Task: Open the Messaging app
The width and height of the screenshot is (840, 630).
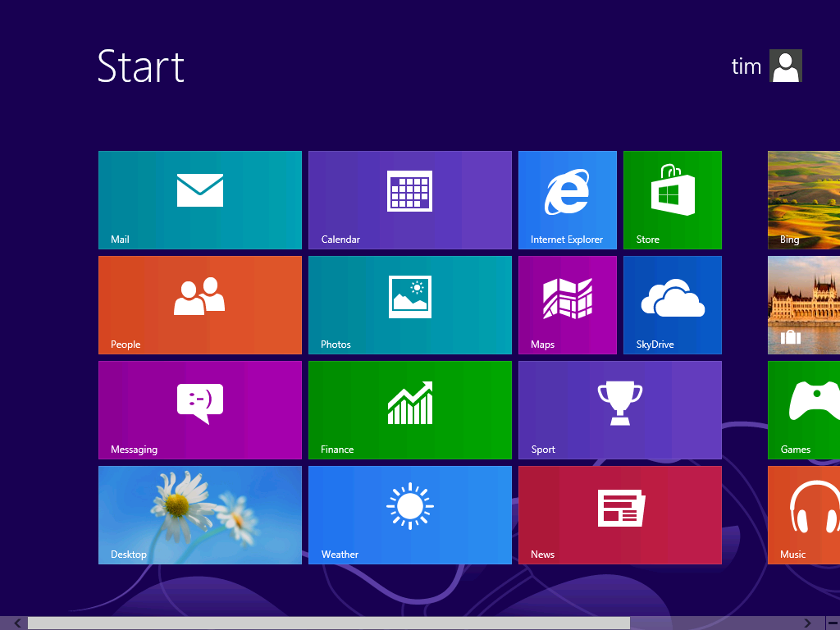Action: click(x=199, y=409)
